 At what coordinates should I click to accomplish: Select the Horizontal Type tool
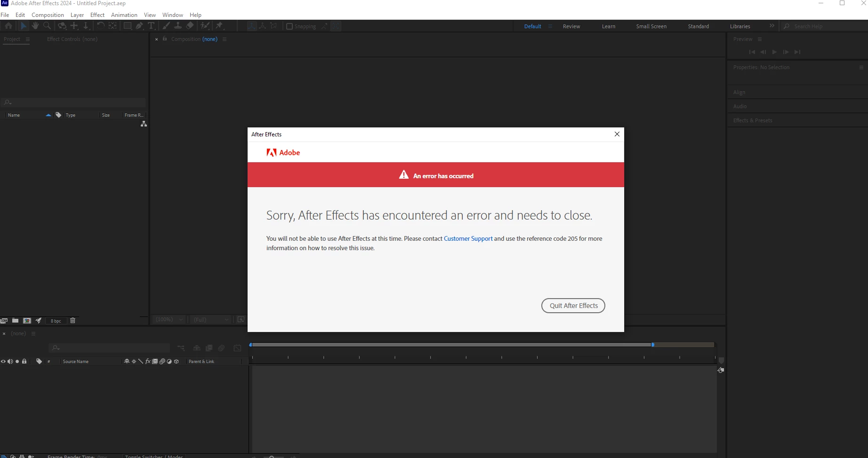click(151, 26)
